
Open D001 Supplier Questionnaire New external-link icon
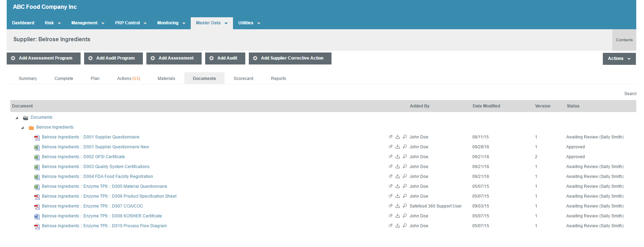(390, 147)
